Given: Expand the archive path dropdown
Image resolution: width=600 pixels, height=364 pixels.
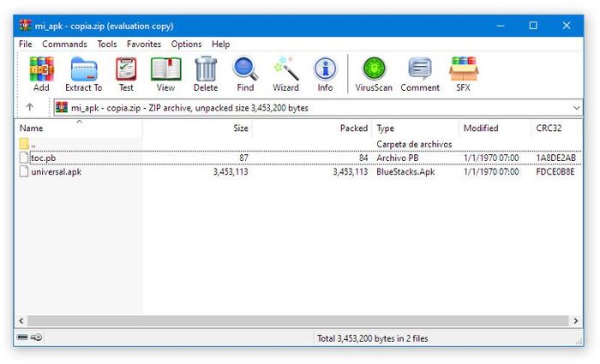Looking at the screenshot, I should tap(576, 108).
